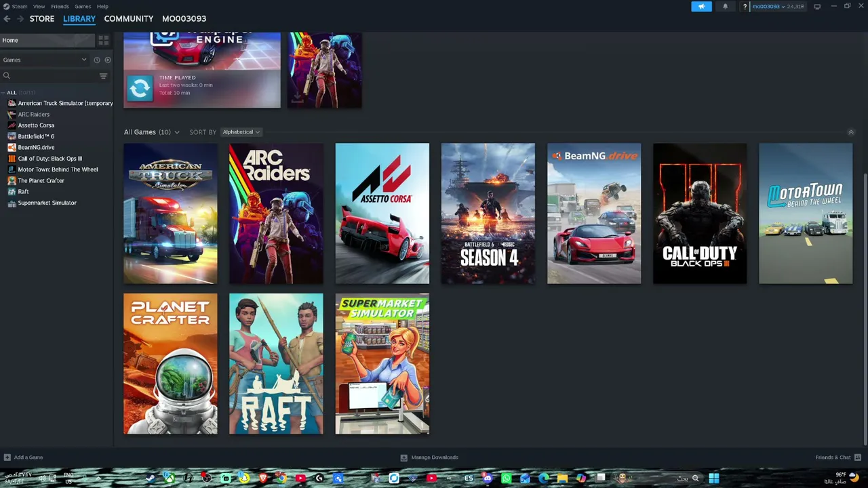The height and width of the screenshot is (488, 868).
Task: Switch to the COMMUNITY tab
Action: (129, 19)
